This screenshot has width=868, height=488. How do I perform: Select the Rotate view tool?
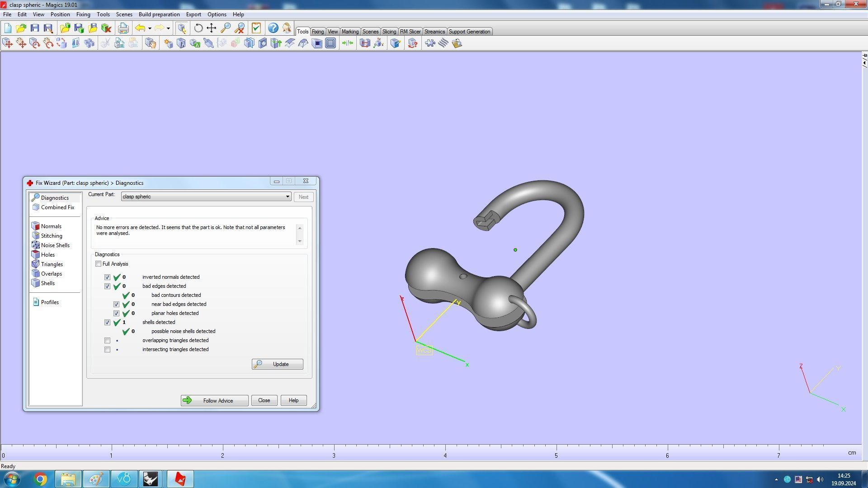198,28
